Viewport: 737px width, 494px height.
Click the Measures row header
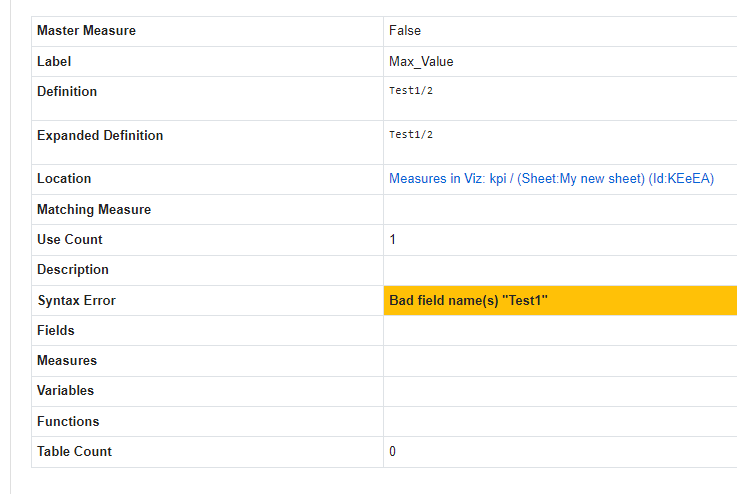(67, 361)
